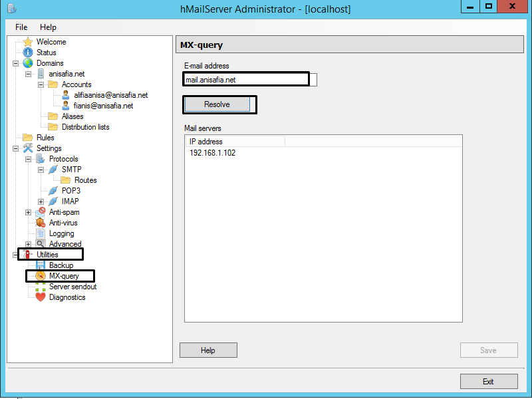Select the Logging label

click(61, 233)
